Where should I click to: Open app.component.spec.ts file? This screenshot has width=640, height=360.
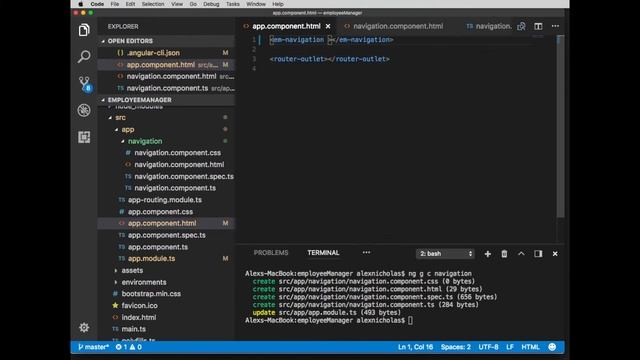point(167,235)
